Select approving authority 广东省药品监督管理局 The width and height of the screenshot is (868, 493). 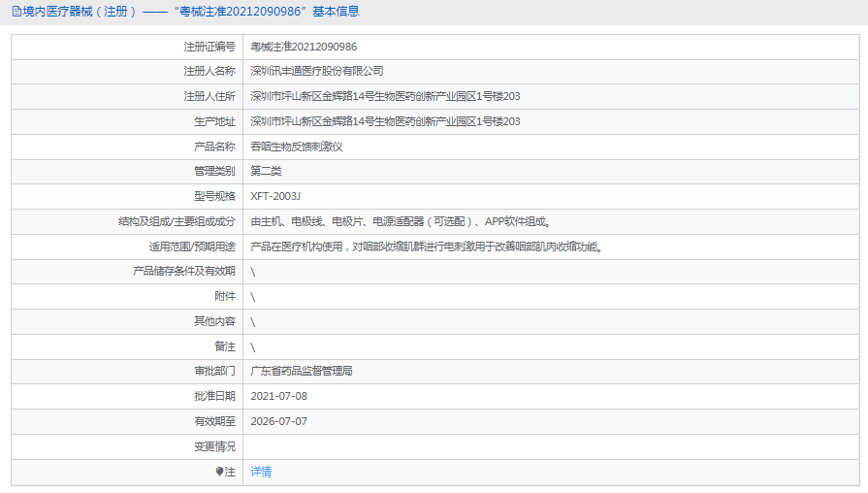(302, 371)
